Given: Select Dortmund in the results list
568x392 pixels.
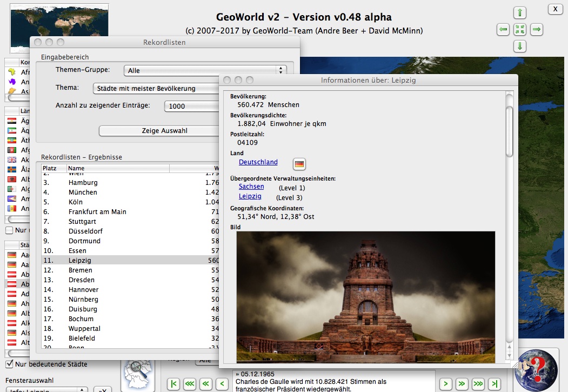Looking at the screenshot, I should coord(130,241).
